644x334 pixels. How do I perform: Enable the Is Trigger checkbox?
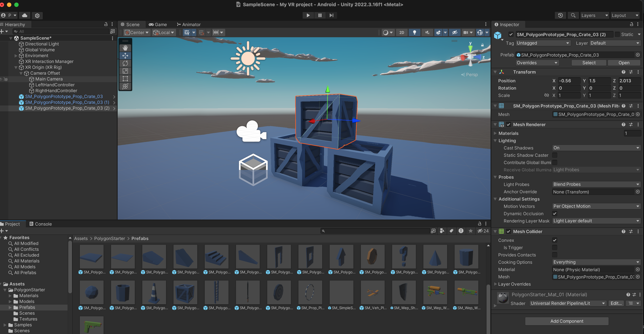555,247
